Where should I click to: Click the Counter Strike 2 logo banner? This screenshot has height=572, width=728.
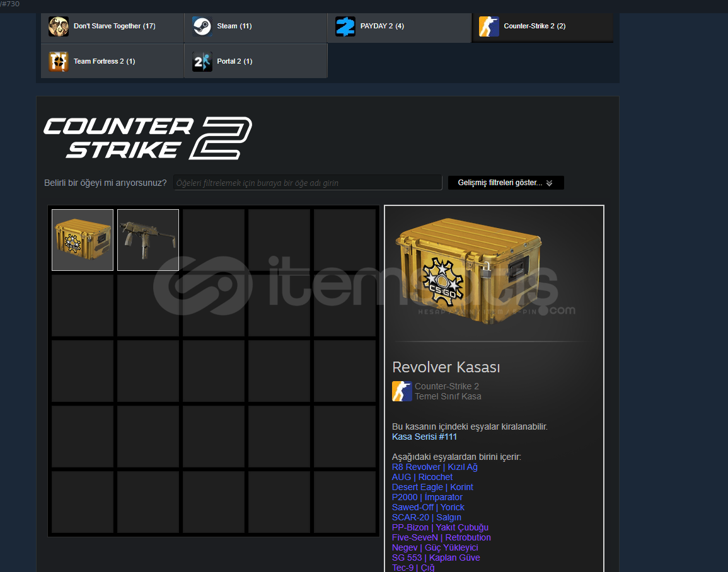point(148,138)
